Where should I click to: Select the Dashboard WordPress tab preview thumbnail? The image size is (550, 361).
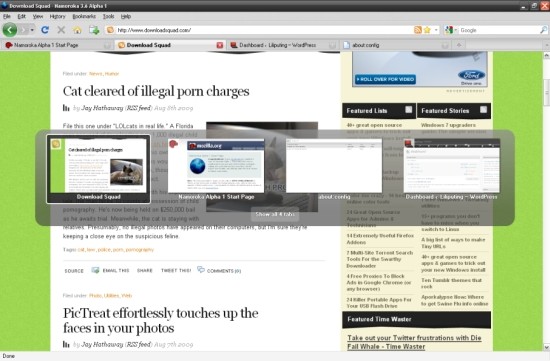(x=452, y=169)
